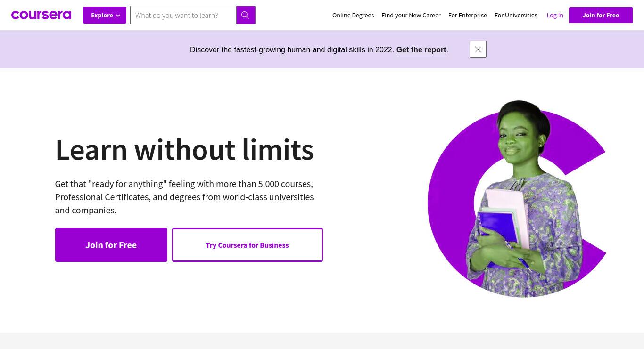Click the Coursera logo
Viewport: 644px width, 349px height.
(x=41, y=15)
